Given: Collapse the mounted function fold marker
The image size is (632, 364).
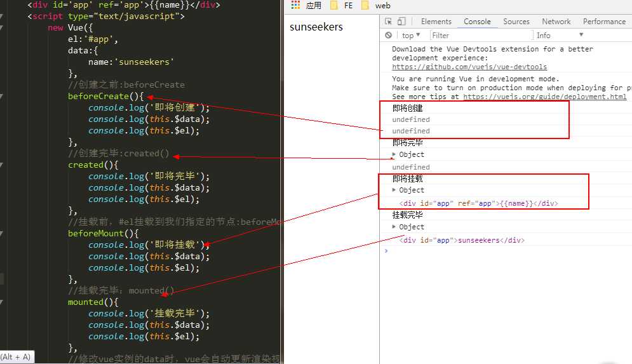Looking at the screenshot, I should pyautogui.click(x=2, y=302).
